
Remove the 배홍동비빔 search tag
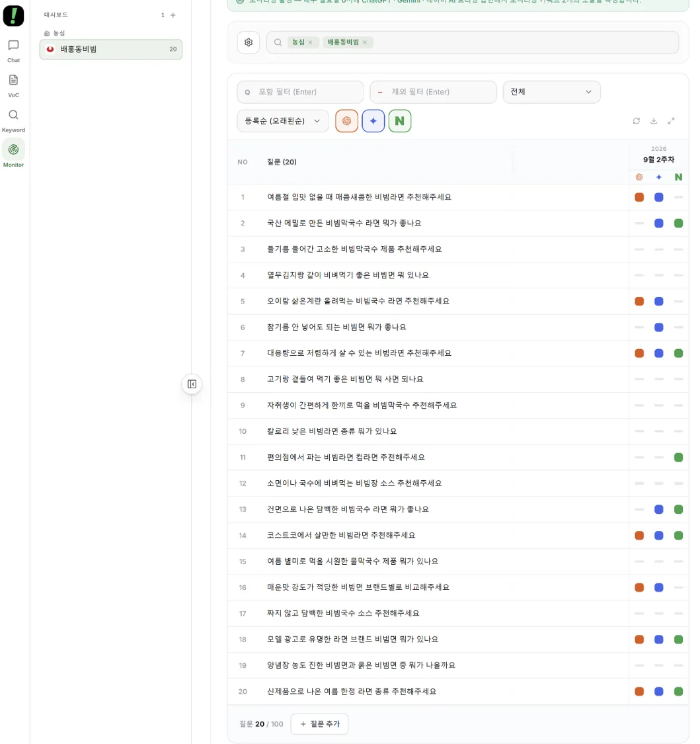[x=365, y=42]
